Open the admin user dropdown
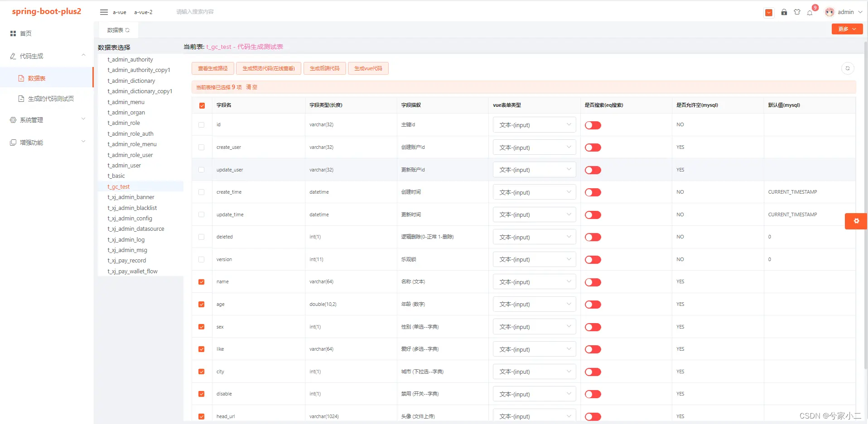This screenshot has width=868, height=424. pos(844,12)
